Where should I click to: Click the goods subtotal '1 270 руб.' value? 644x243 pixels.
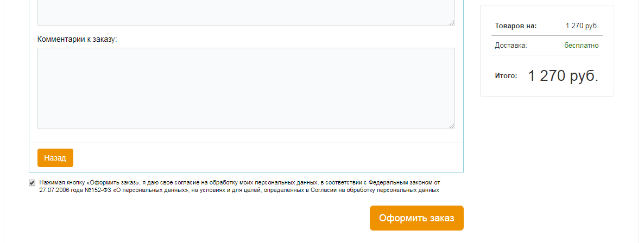coord(582,26)
